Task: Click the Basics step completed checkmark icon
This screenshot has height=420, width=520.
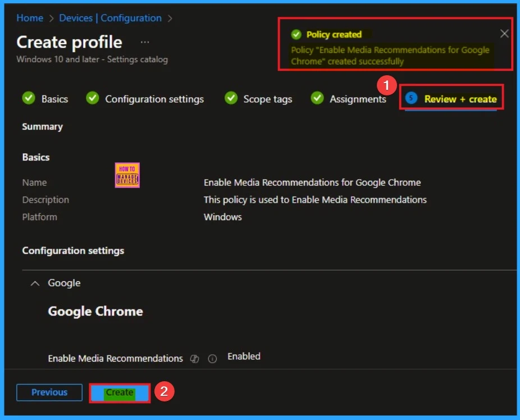Action: click(29, 98)
